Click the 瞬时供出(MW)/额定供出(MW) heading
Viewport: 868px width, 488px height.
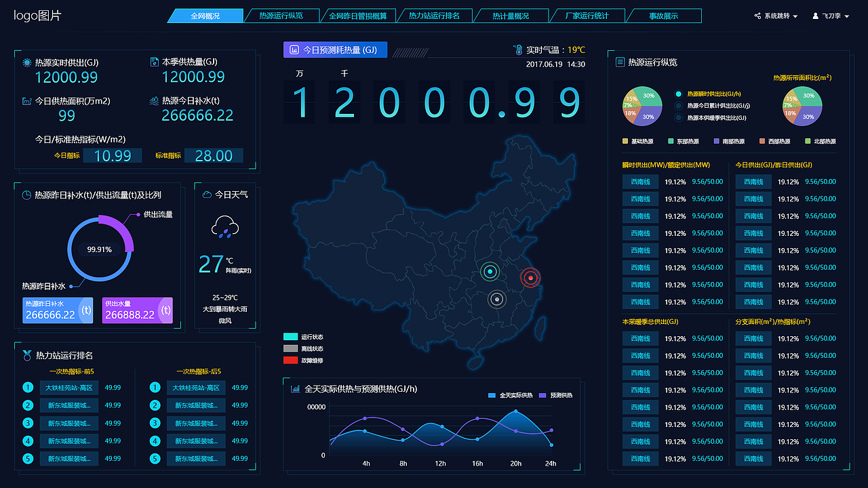pyautogui.click(x=666, y=165)
